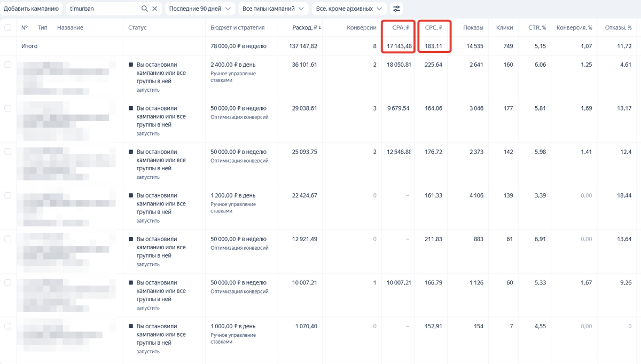Click запустить link in the 1 070,40 row
Screen dimensions: 641x364
(x=148, y=352)
